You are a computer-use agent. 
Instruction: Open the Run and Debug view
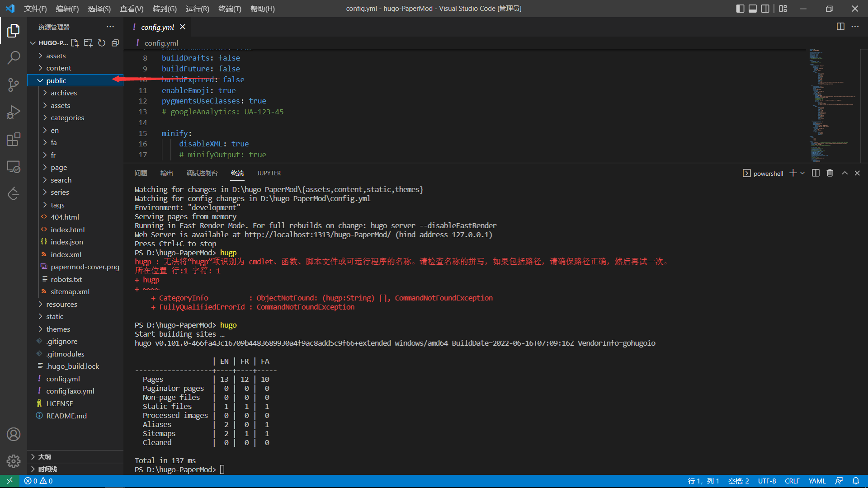click(14, 112)
